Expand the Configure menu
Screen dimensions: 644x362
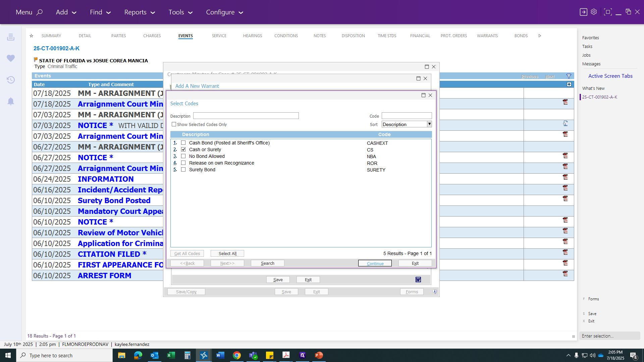tap(224, 12)
